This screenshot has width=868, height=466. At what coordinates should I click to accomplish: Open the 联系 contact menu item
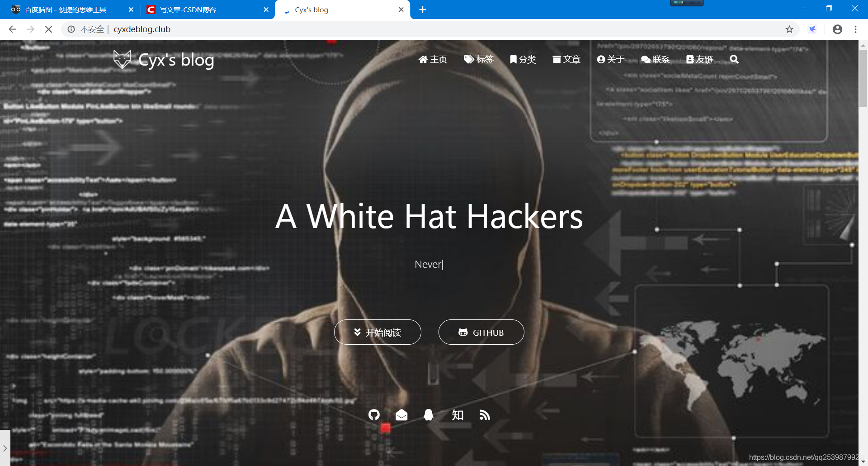656,59
